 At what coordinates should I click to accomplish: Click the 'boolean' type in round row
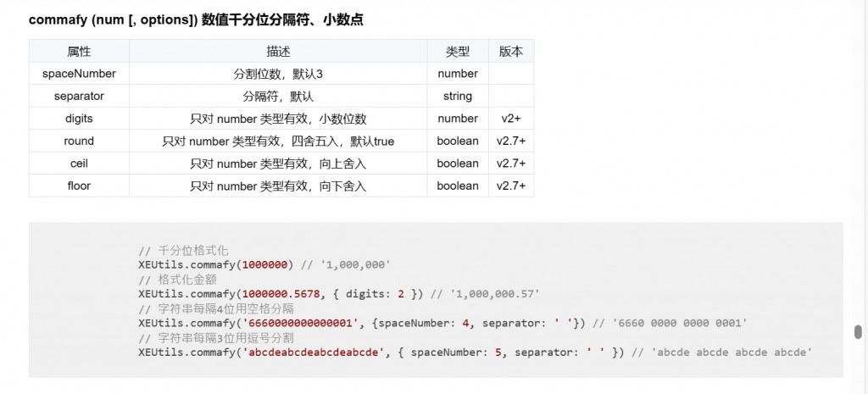click(x=458, y=142)
